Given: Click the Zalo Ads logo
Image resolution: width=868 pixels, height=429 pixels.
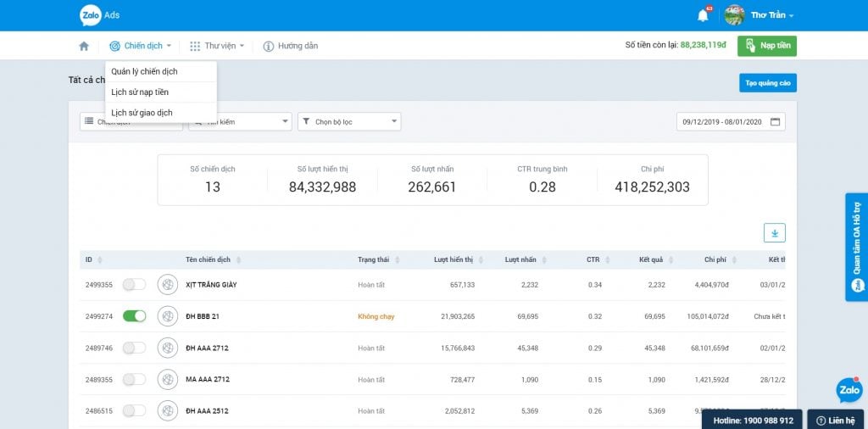Looking at the screenshot, I should tap(100, 15).
